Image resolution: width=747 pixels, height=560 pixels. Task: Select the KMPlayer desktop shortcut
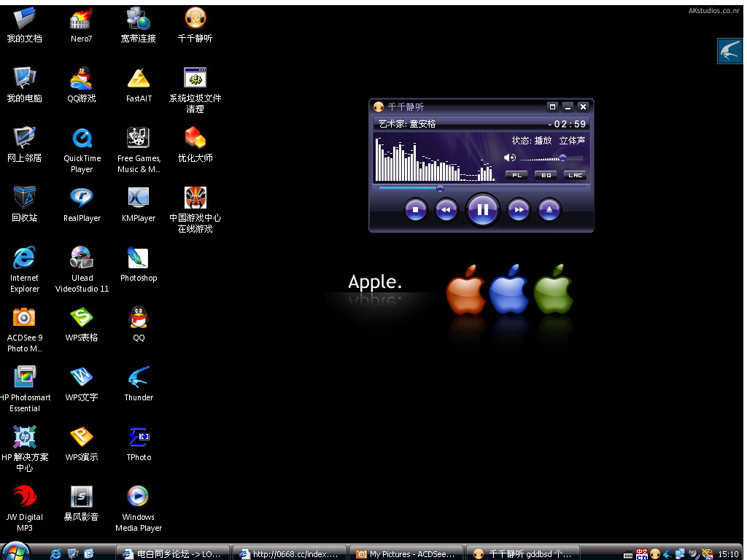[138, 198]
